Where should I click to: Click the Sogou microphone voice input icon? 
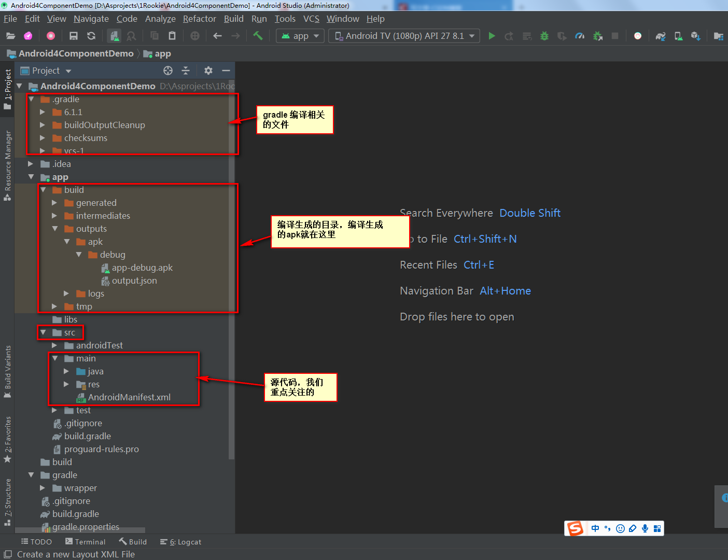tap(645, 528)
